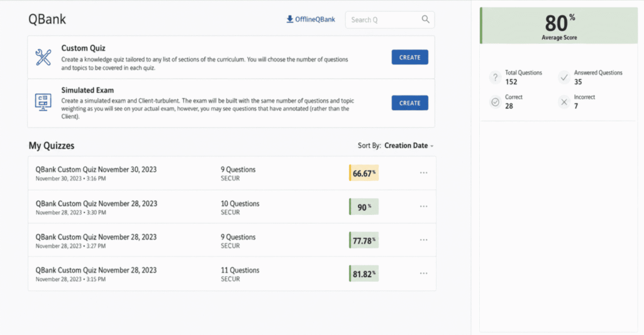Click the My Quizzes heading
644x335 pixels.
(52, 146)
